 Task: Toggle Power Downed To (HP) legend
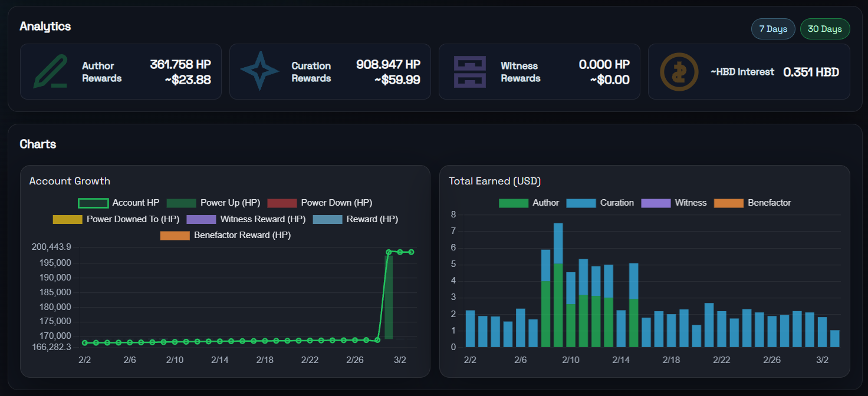tap(116, 219)
